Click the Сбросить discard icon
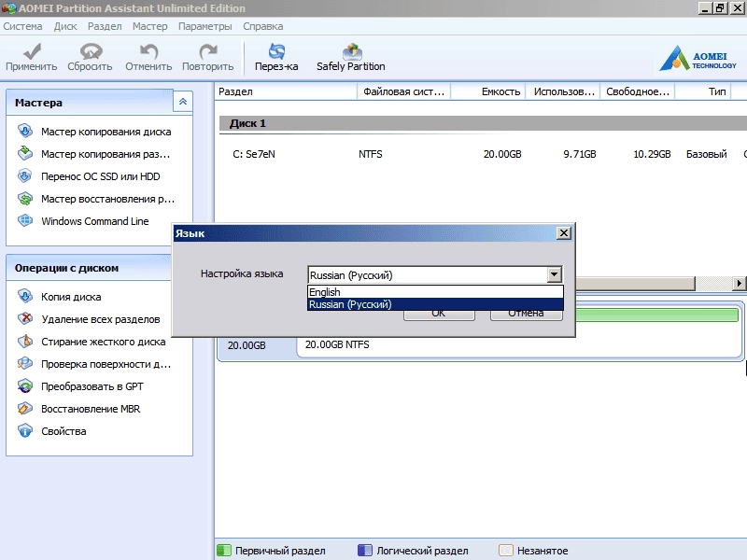Viewport: 747px width, 560px height. [91, 51]
